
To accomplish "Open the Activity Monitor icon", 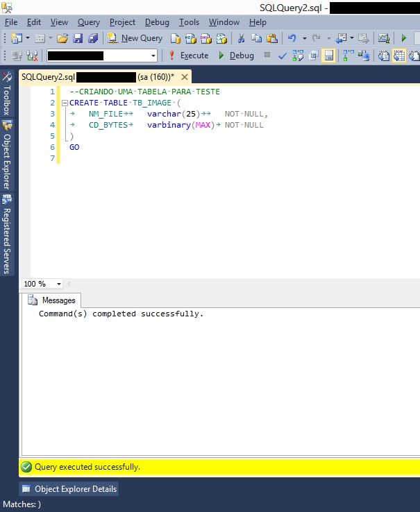I will point(384,38).
